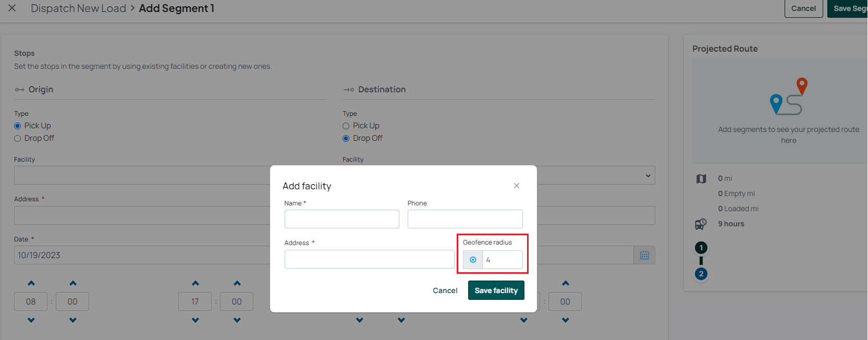This screenshot has width=868, height=340.
Task: Click the projected route map pins illustration
Action: tap(789, 96)
